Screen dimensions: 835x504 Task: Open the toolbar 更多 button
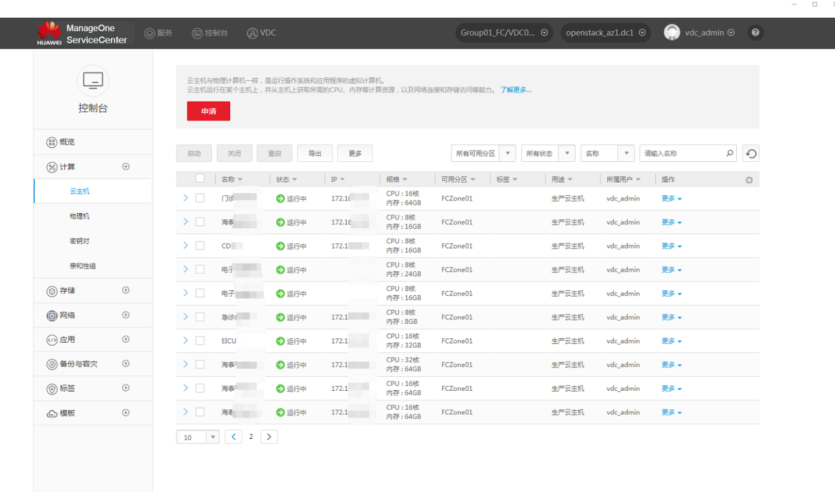[x=355, y=153]
